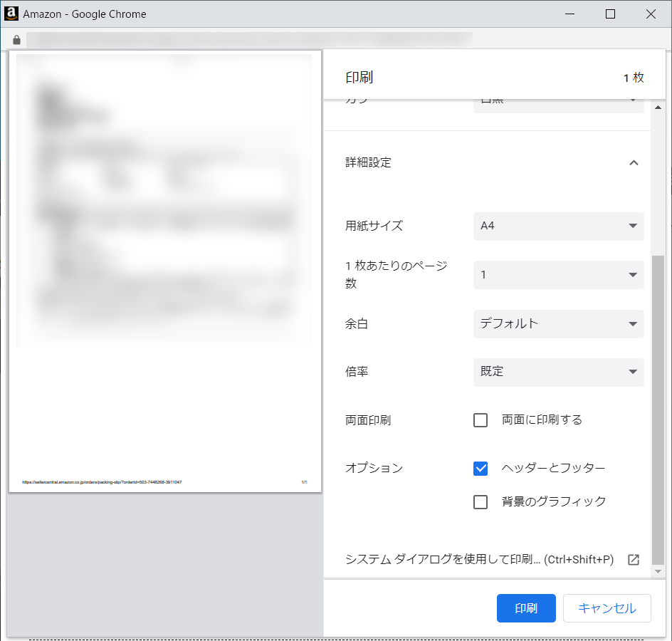The width and height of the screenshot is (672, 641).
Task: Collapse the 詳細設定 section chevron
Action: pyautogui.click(x=634, y=162)
